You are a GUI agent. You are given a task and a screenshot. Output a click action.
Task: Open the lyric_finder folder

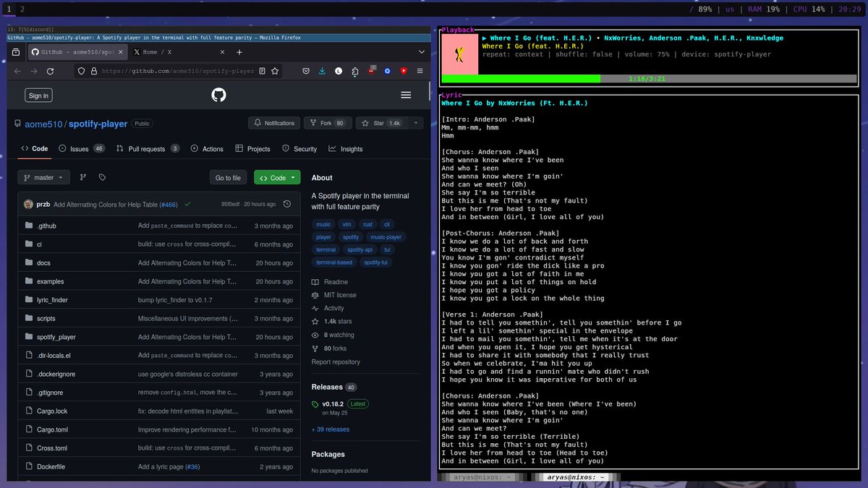click(52, 300)
